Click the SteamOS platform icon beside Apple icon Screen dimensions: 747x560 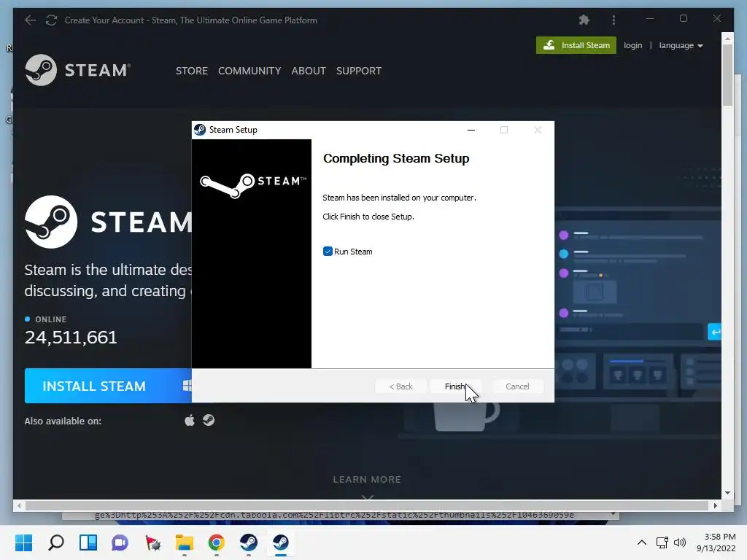click(x=209, y=420)
